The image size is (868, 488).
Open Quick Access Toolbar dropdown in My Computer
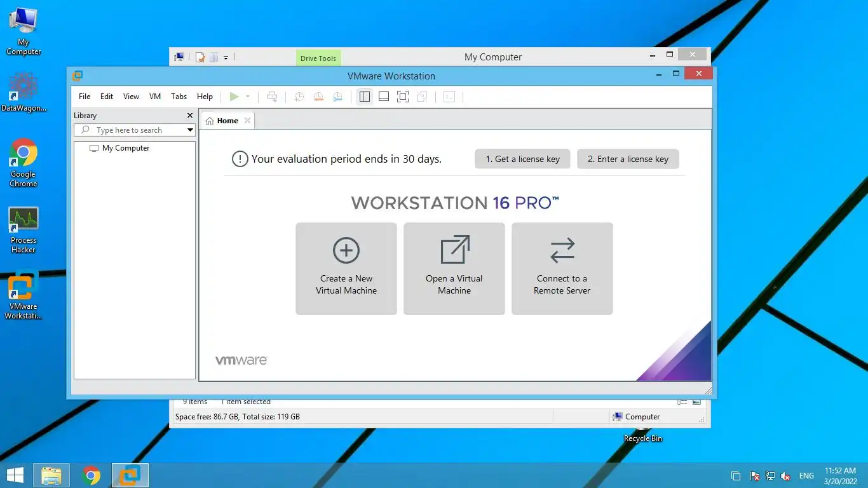coord(226,57)
